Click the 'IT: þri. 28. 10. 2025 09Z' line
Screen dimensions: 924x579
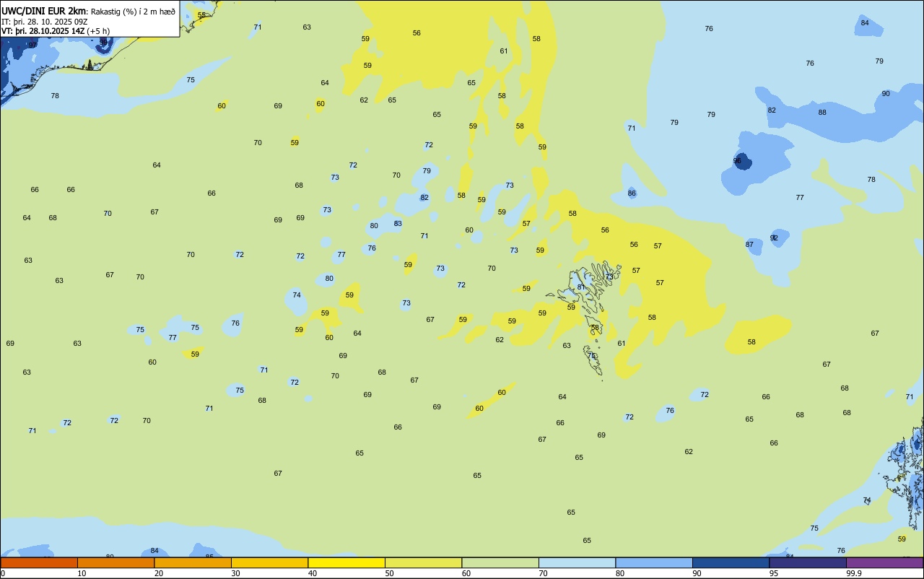pos(45,21)
